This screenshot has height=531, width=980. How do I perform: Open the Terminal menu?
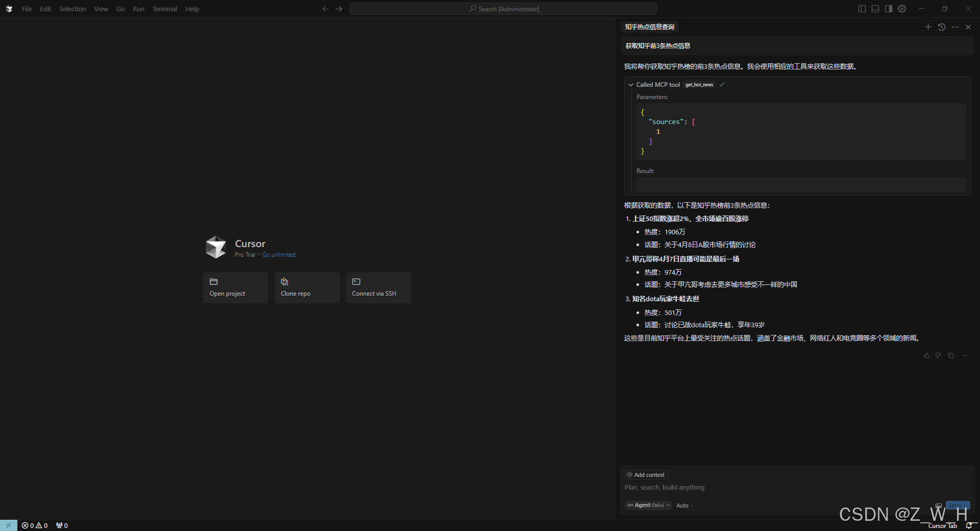tap(165, 9)
